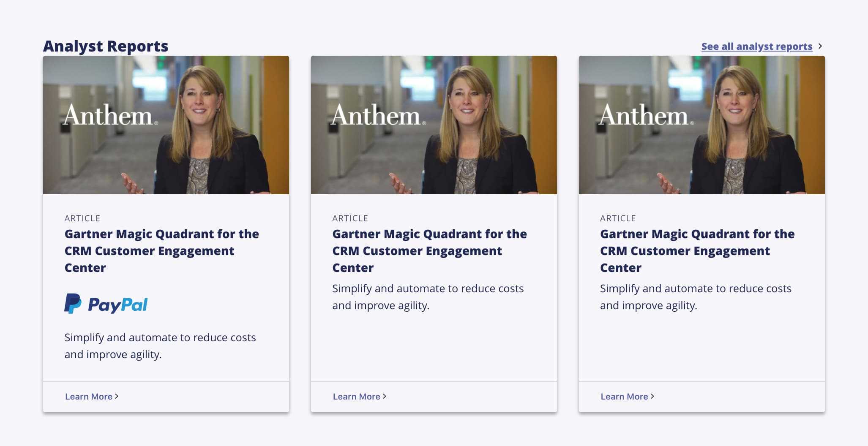Open the third card's Gartner Magic Quadrant title

pos(697,250)
